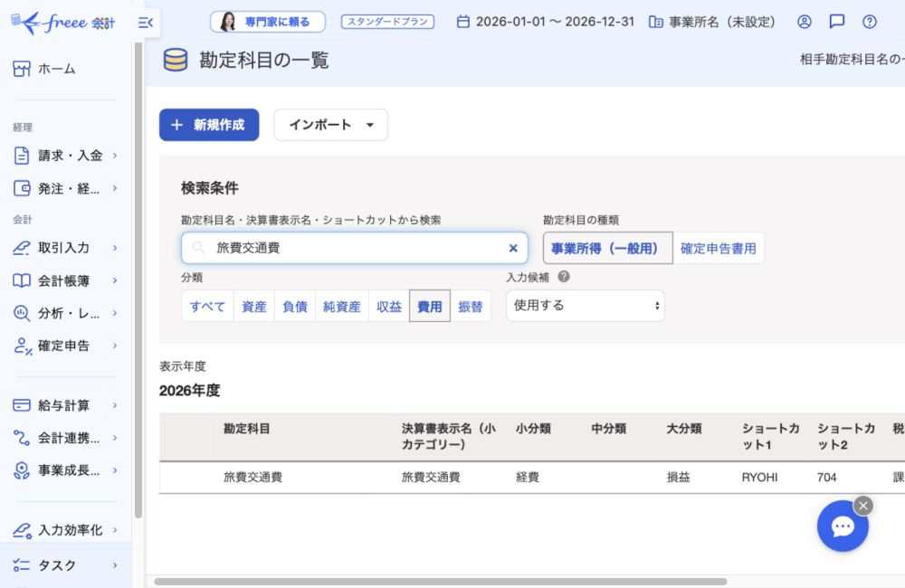The width and height of the screenshot is (905, 588).
Task: Click the タスク checklist icon
Action: [22, 564]
